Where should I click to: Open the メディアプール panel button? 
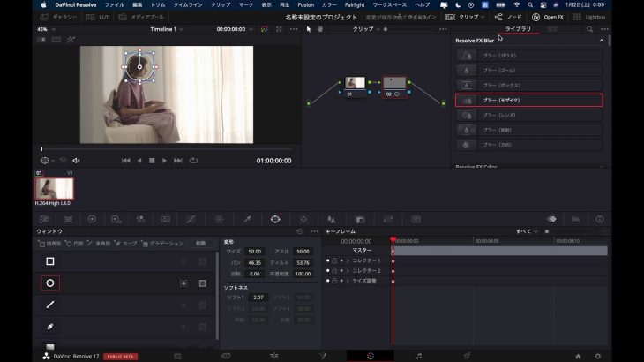pos(141,17)
